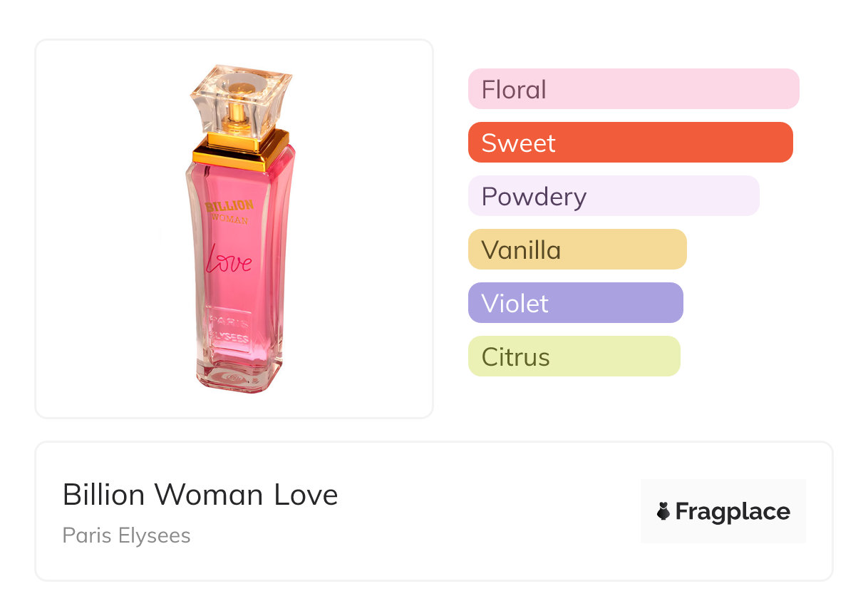The image size is (868, 616).
Task: Choose the green Citrus accord bar
Action: pyautogui.click(x=574, y=356)
